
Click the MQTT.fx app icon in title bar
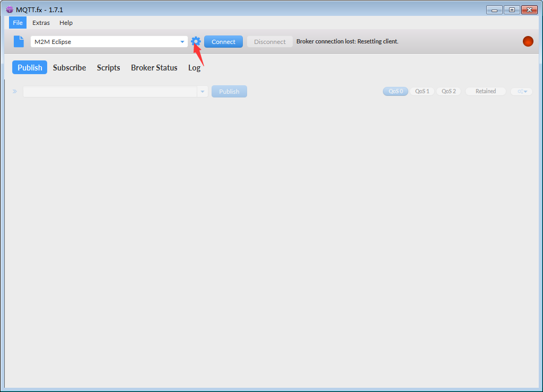[x=10, y=10]
